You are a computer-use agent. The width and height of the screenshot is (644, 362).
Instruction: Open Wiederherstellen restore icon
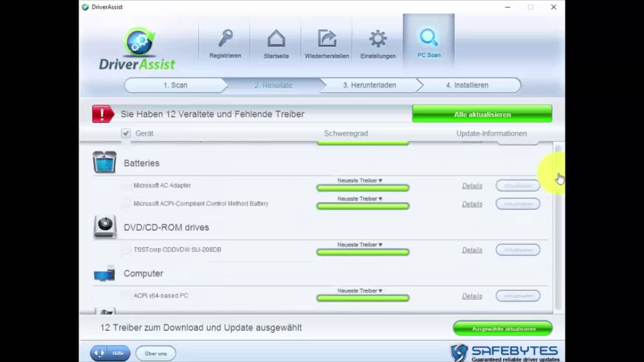[x=327, y=39]
